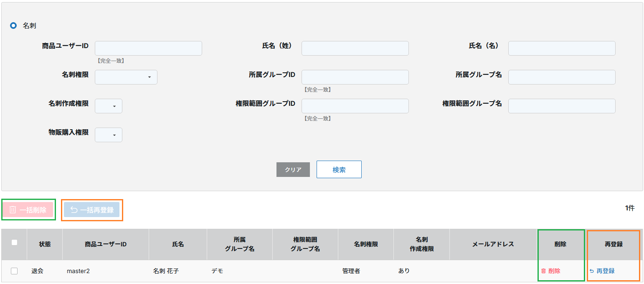This screenshot has height=284, width=644.
Task: Click the 商品ユーザーID column header
Action: (105, 244)
